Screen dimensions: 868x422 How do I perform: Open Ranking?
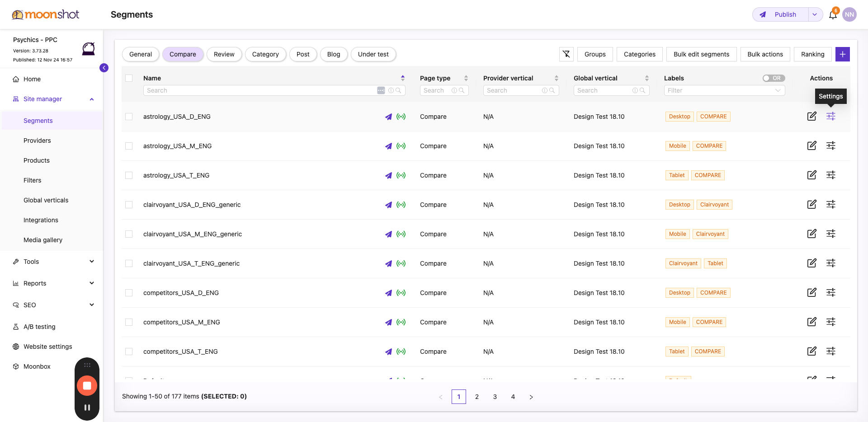click(x=813, y=54)
